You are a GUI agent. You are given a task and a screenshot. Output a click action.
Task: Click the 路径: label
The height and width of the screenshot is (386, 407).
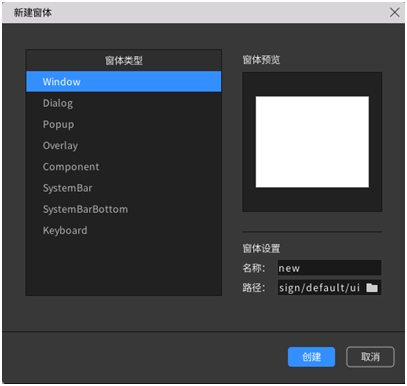pyautogui.click(x=254, y=287)
